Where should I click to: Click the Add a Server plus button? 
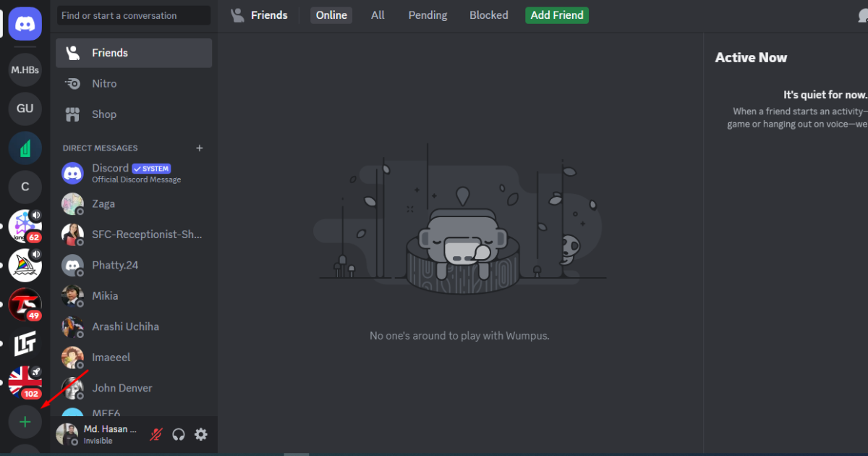coord(25,421)
